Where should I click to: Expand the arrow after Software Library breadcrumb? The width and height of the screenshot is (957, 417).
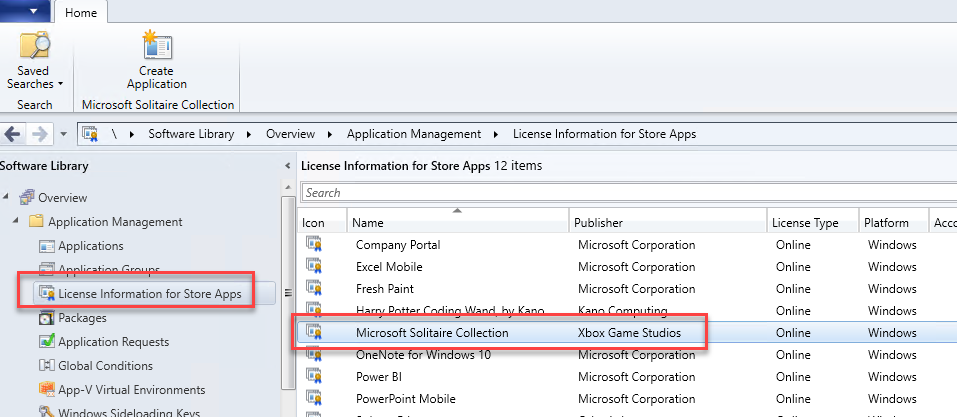click(x=250, y=134)
